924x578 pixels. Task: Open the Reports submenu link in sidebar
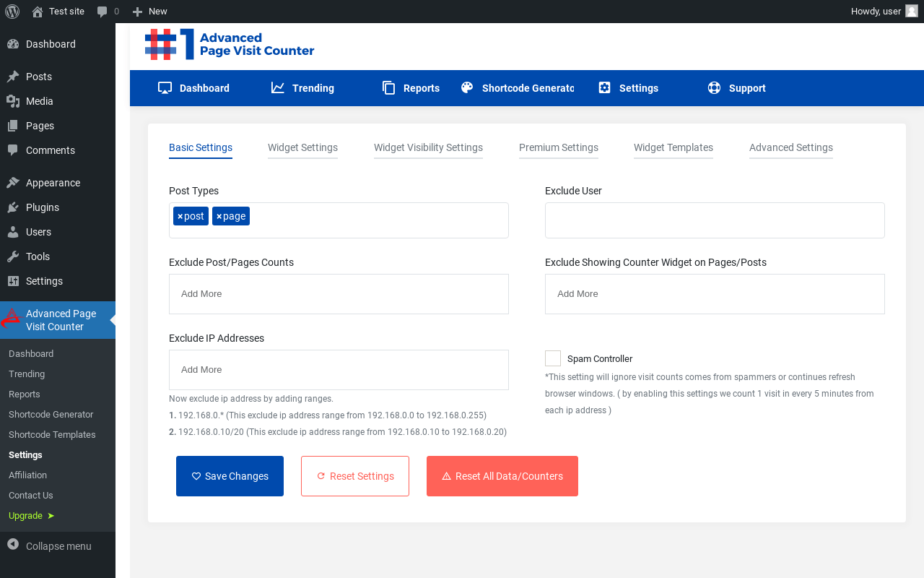click(x=25, y=394)
